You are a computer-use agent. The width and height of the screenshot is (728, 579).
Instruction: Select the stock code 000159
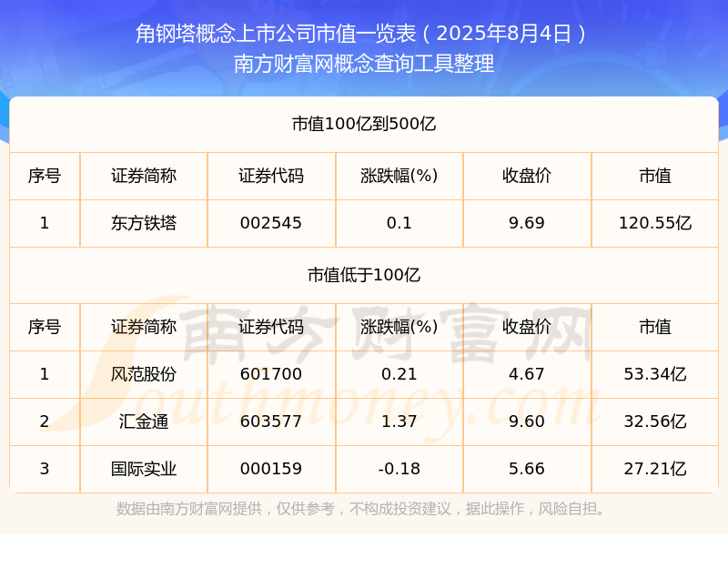[x=271, y=469]
